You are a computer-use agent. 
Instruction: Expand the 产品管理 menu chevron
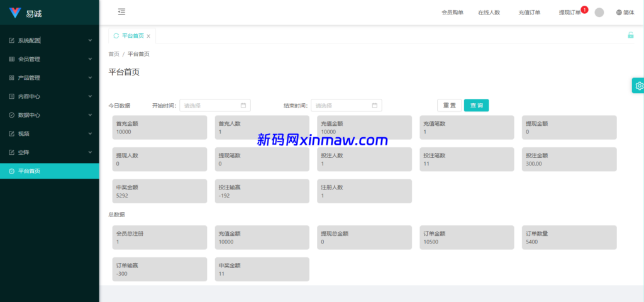pos(90,77)
